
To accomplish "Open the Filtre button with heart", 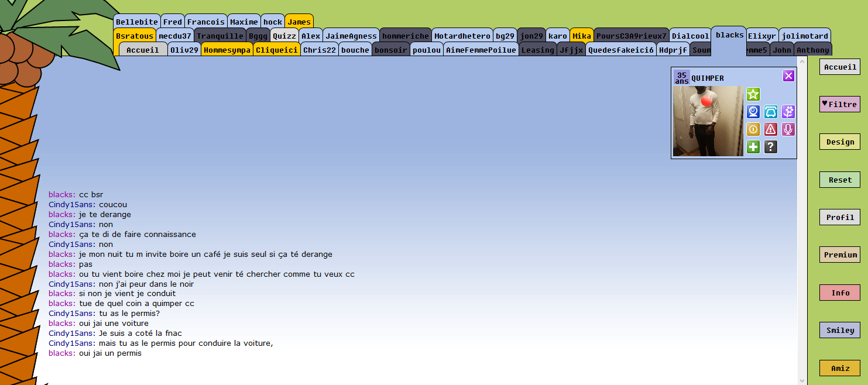I will [840, 104].
